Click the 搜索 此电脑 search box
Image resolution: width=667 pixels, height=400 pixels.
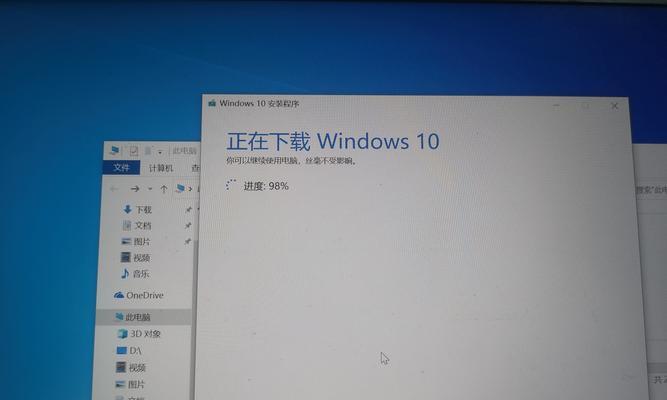651,190
